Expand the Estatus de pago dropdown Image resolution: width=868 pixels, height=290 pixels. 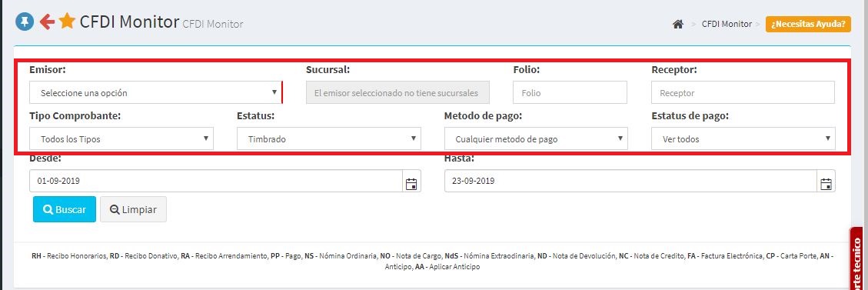pos(743,139)
